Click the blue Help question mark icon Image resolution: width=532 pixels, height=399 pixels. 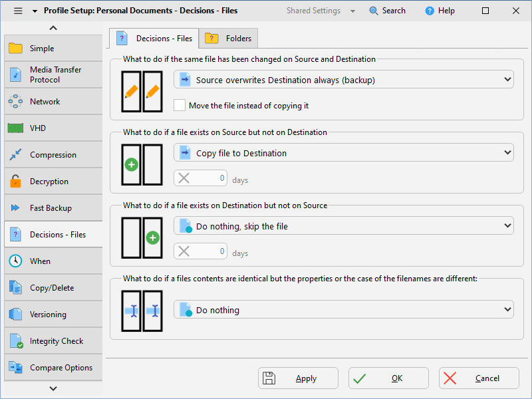coord(430,11)
